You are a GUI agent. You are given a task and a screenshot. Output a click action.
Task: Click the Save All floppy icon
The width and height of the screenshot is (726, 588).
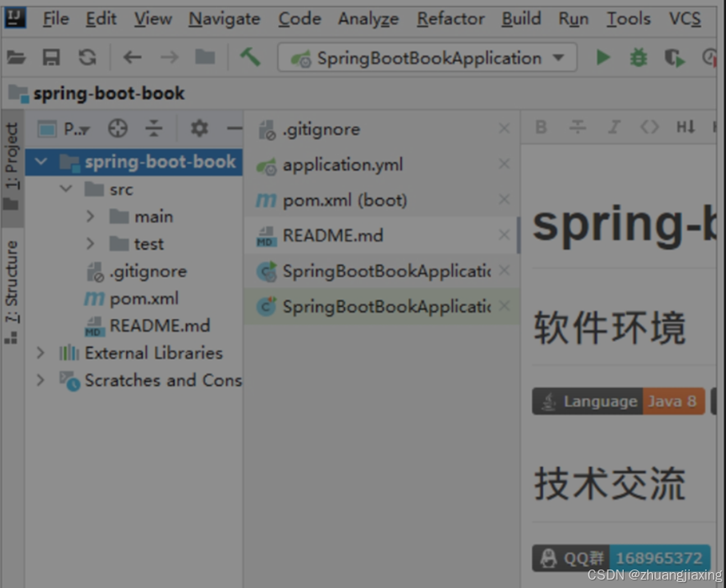click(x=51, y=58)
